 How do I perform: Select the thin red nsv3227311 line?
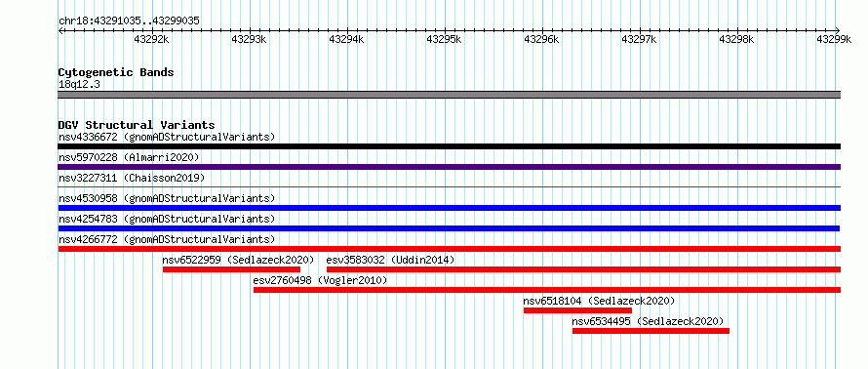(x=449, y=186)
